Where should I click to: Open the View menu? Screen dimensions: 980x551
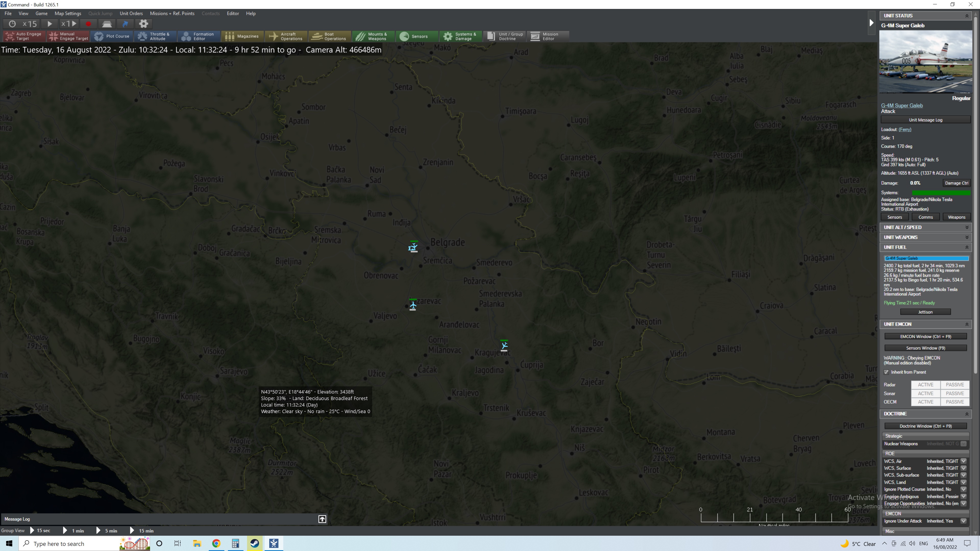(23, 13)
